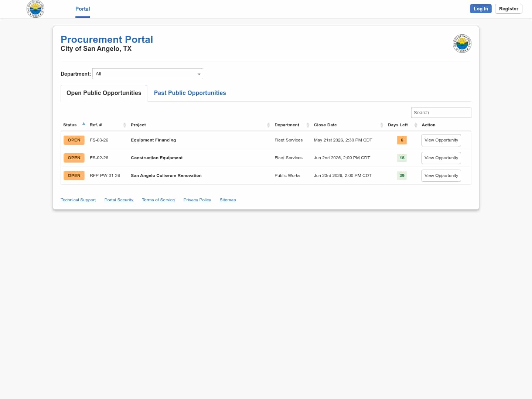Click reference number RFP-PW-01-26

tap(105, 175)
